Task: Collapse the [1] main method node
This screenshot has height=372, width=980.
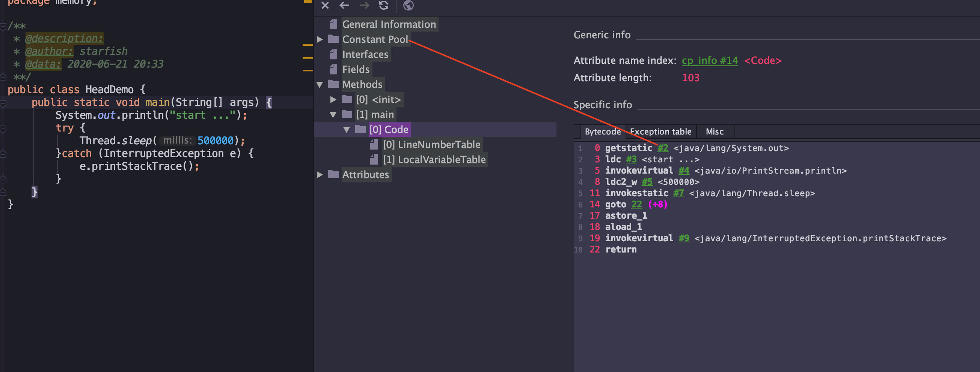Action: 333,115
